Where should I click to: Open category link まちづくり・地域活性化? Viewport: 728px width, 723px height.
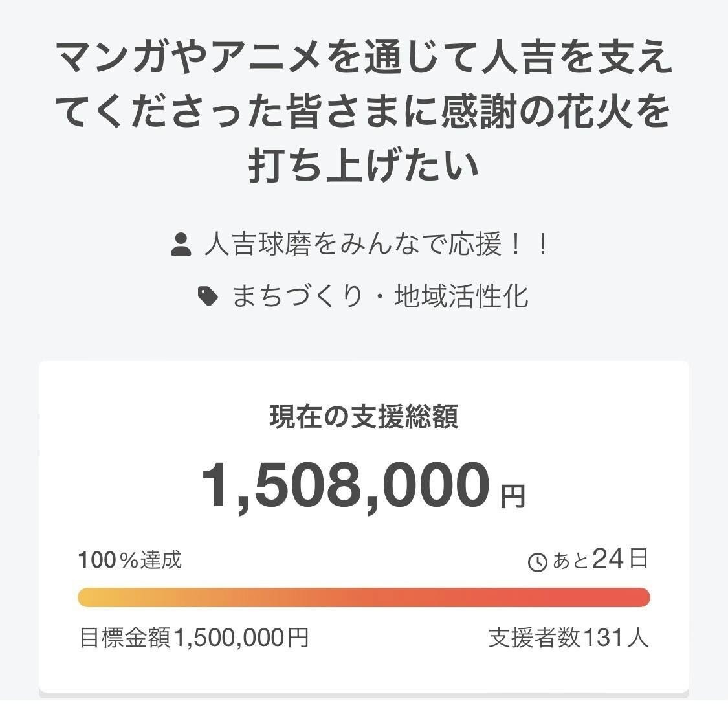click(x=380, y=296)
